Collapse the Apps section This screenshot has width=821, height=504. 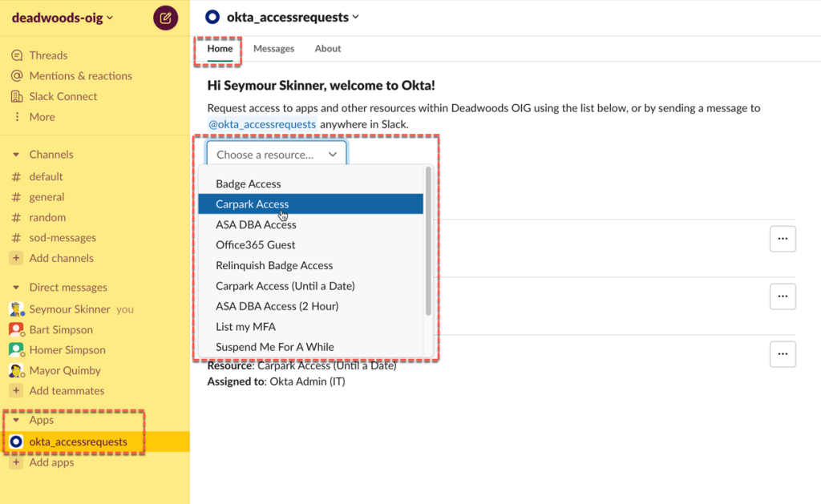point(16,420)
